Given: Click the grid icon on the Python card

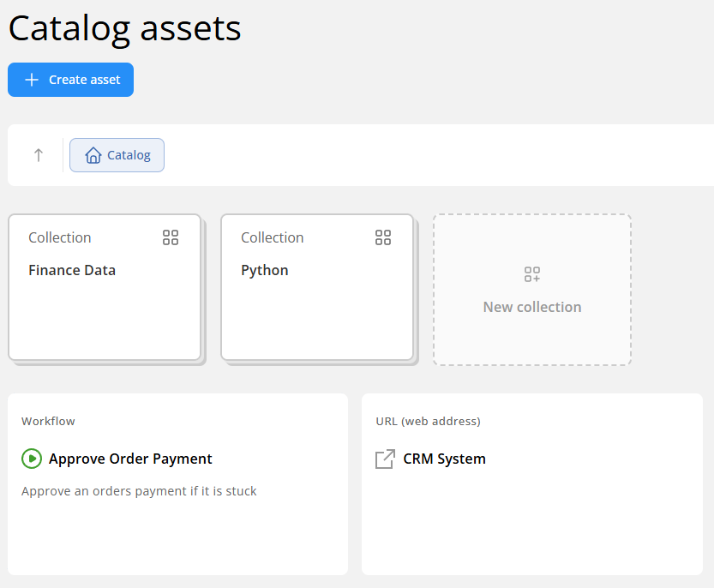Looking at the screenshot, I should click(383, 237).
